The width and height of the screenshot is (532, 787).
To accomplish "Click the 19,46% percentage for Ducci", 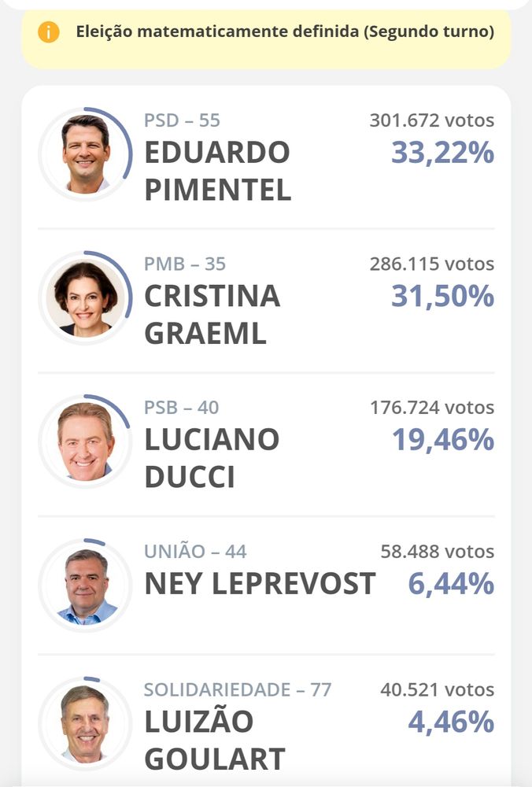I will (x=443, y=440).
